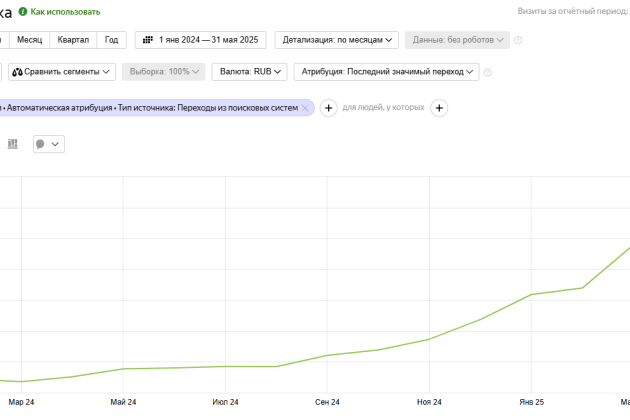This screenshot has width=630, height=420.
Task: Expand 'Детализация: по месяцам' dropdown
Action: click(336, 40)
